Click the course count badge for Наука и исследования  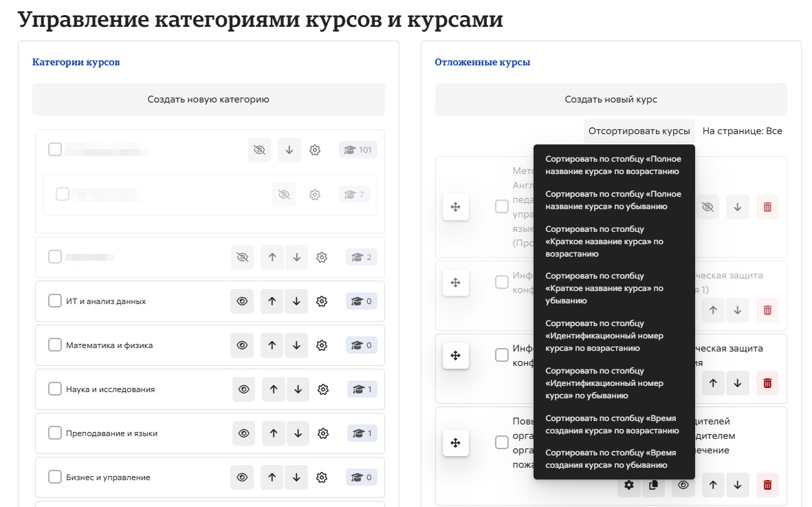pos(362,389)
